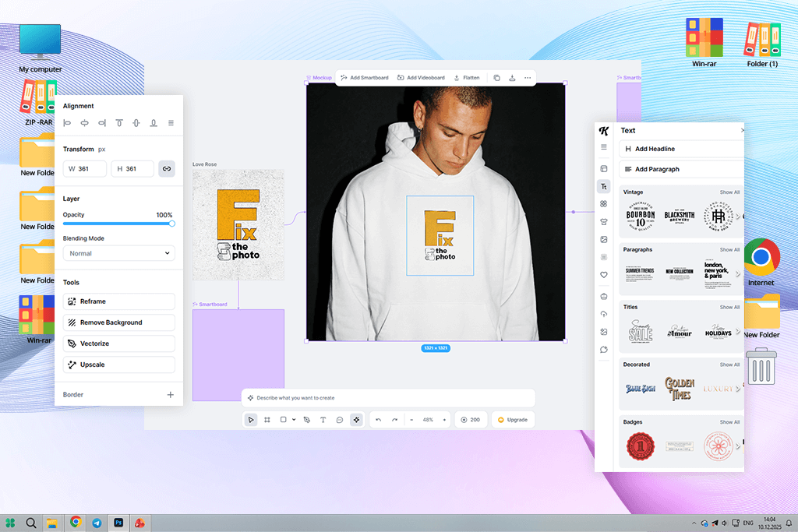
Task: Select the frame/artboard tool in bottom toolbar
Action: 267,420
